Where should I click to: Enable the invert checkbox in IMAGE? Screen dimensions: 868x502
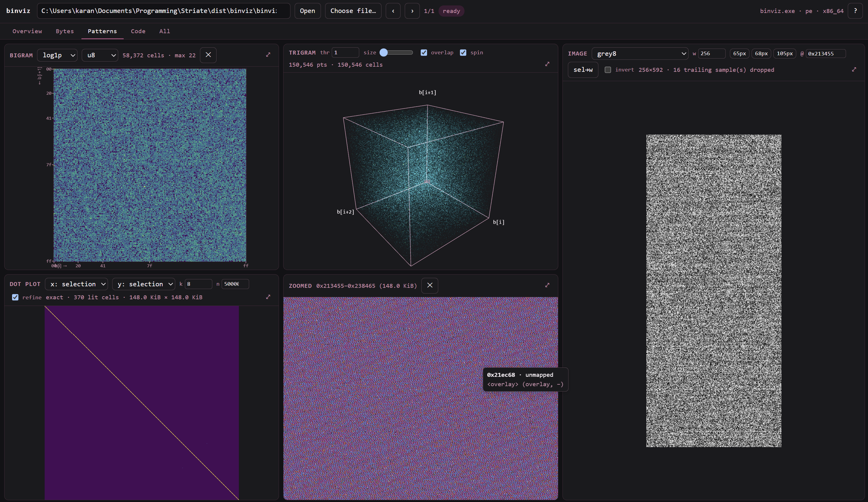pos(608,70)
